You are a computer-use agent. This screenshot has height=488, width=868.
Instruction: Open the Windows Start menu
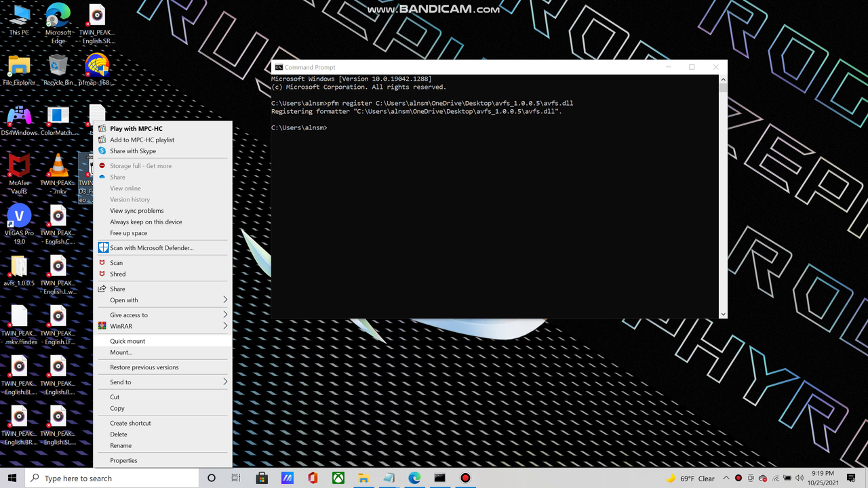tap(12, 478)
